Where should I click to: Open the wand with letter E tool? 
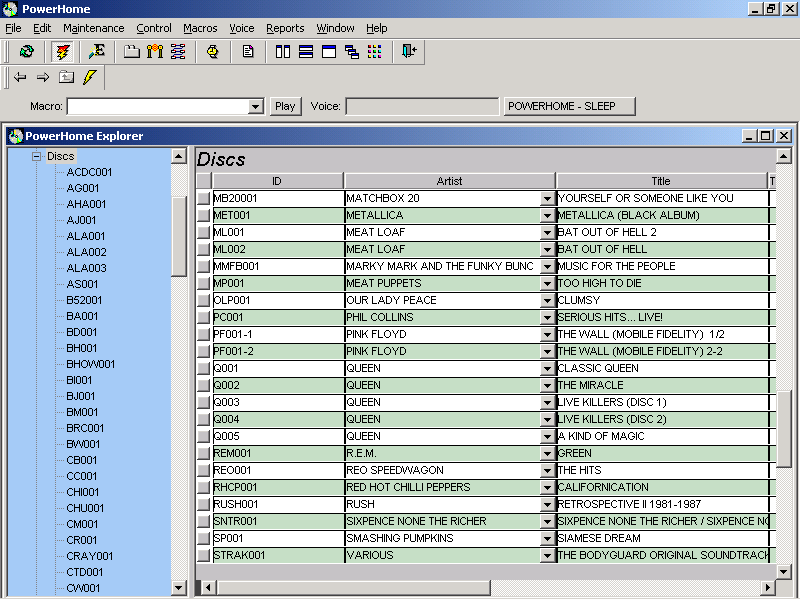point(96,51)
